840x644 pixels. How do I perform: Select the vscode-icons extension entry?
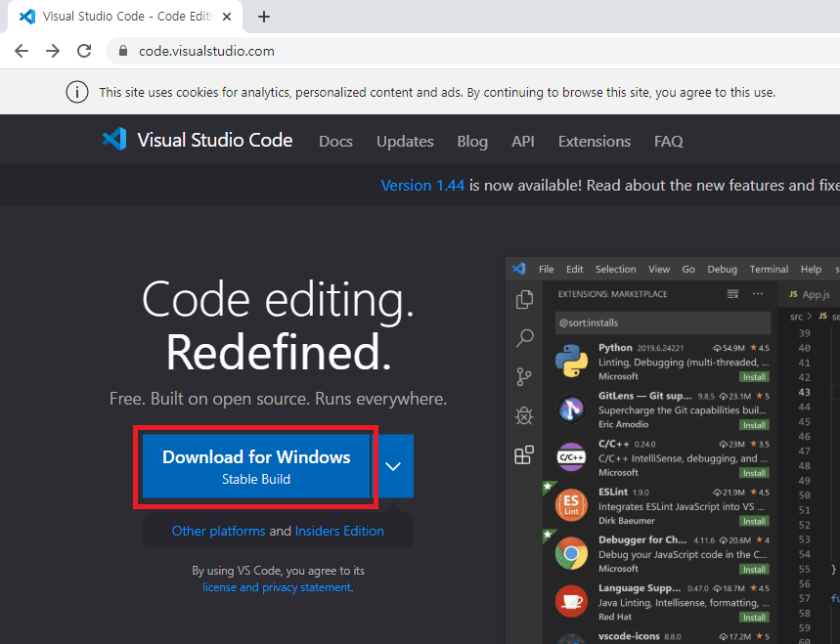pyautogui.click(x=658, y=636)
